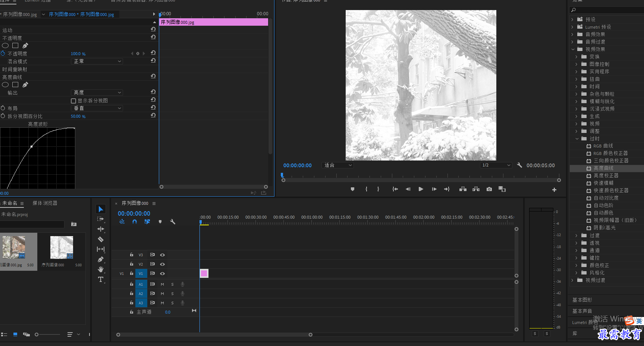644x346 pixels.
Task: Mute audio track A1
Action: 162,284
